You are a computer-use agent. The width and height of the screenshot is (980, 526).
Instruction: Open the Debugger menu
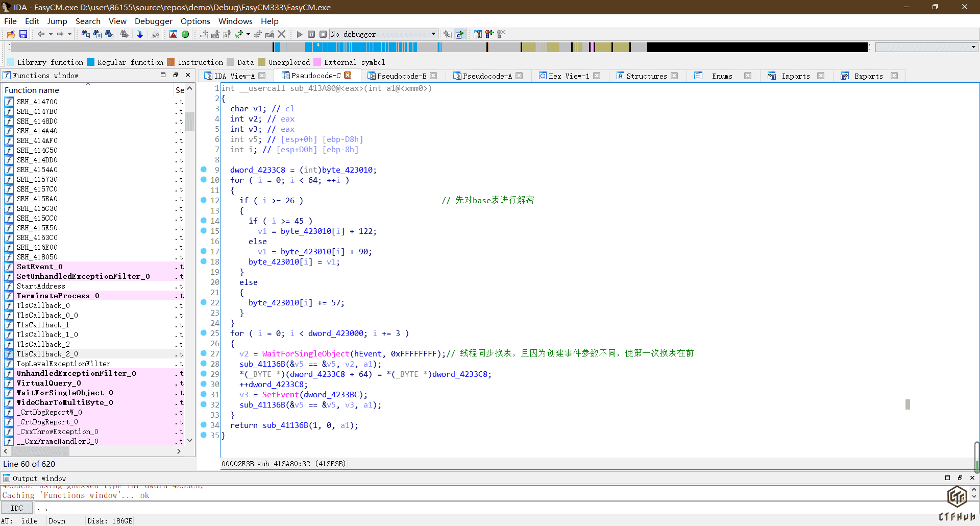pyautogui.click(x=153, y=21)
